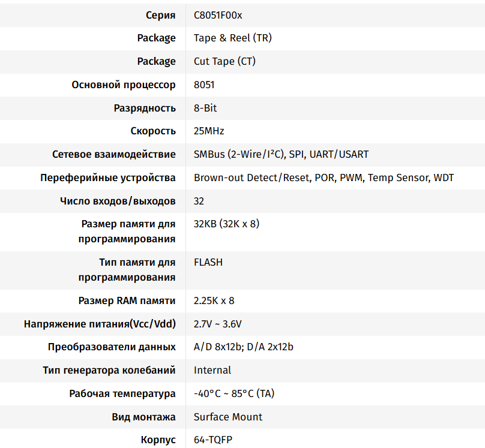Click the Cut Tape (CT) package value
This screenshot has width=485, height=448.
(x=225, y=61)
